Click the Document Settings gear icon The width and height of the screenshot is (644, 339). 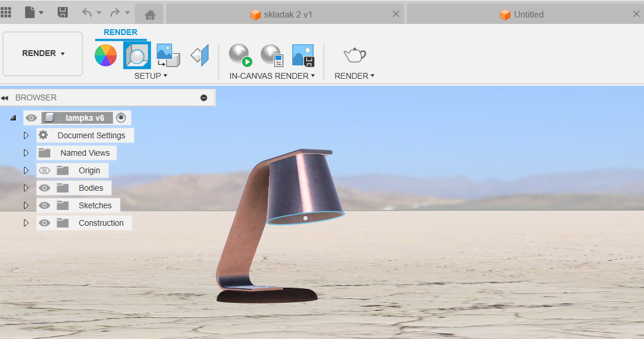[x=44, y=135]
